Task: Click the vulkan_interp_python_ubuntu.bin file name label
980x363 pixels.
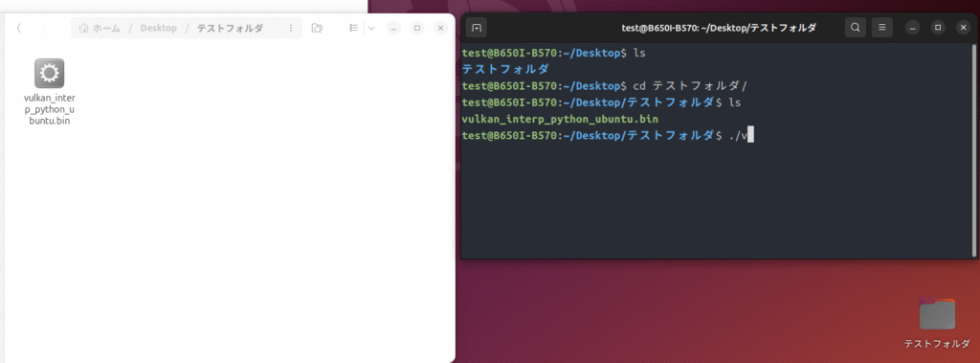Action: point(49,109)
